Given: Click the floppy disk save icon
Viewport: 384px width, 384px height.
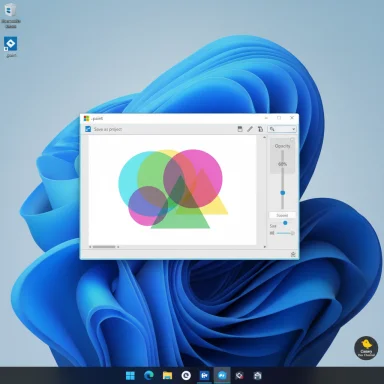Looking at the screenshot, I should (x=240, y=129).
